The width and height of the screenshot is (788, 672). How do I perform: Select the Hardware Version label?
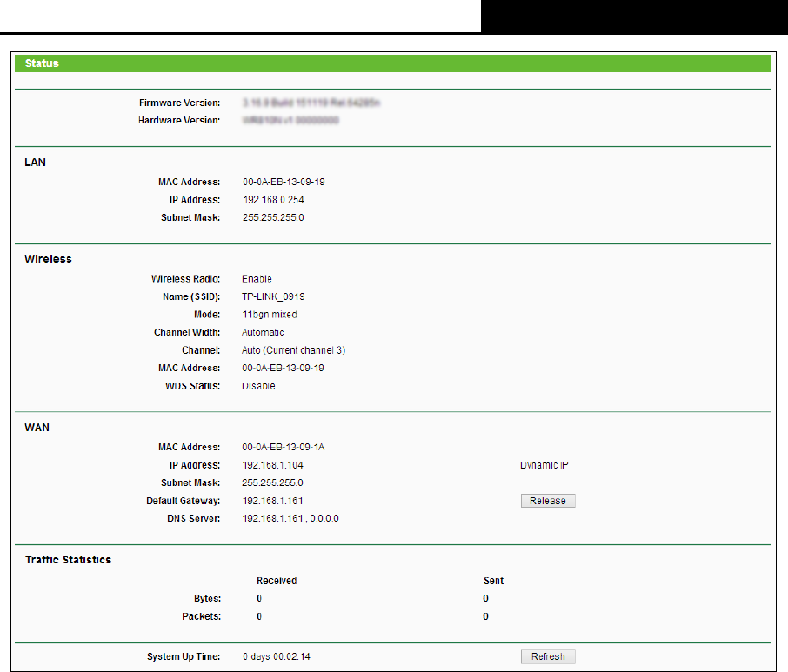pos(179,120)
